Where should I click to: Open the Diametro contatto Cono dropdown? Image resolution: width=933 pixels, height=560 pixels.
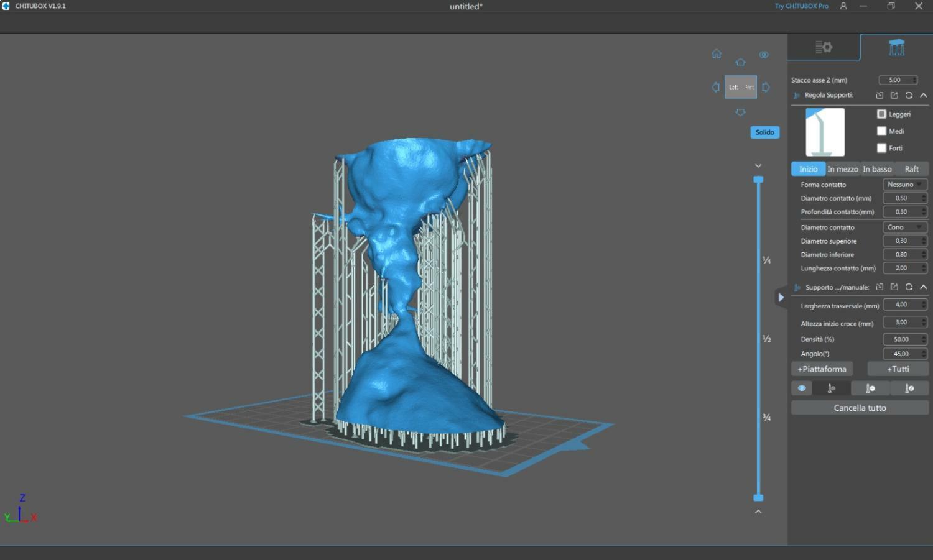pos(904,227)
